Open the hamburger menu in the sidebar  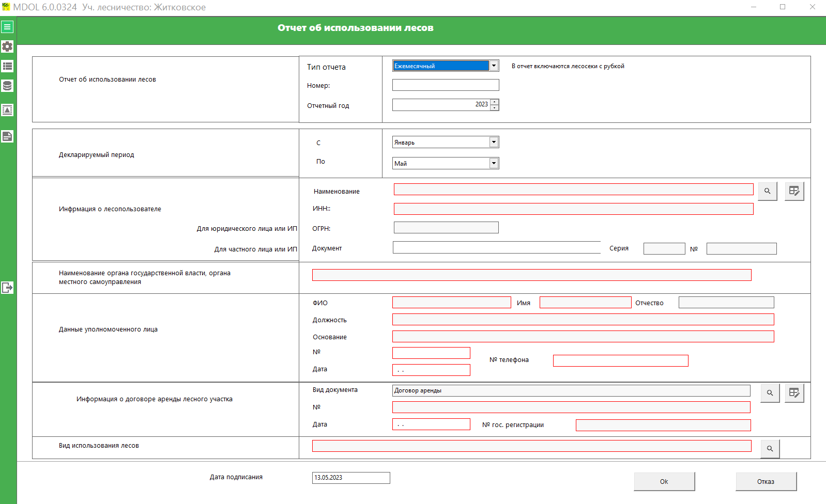click(7, 27)
